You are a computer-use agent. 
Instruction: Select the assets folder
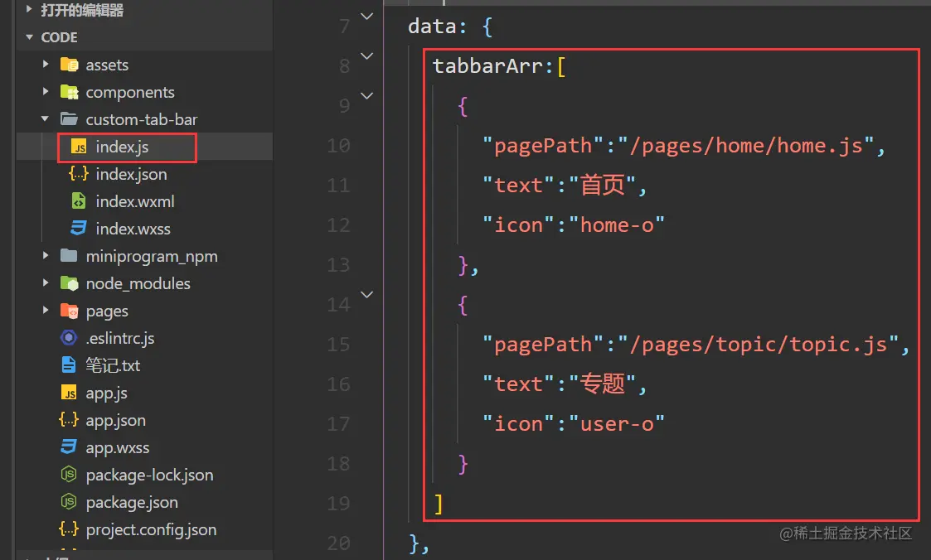107,65
